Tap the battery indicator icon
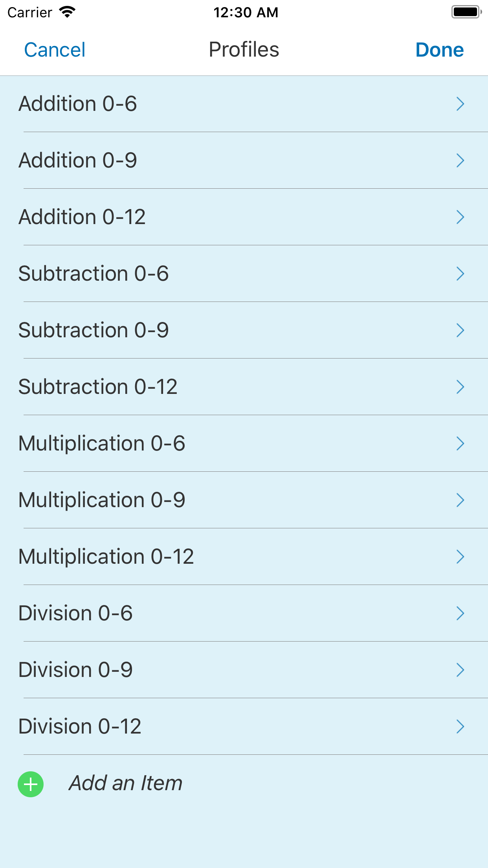This screenshot has width=488, height=868. coord(466,12)
